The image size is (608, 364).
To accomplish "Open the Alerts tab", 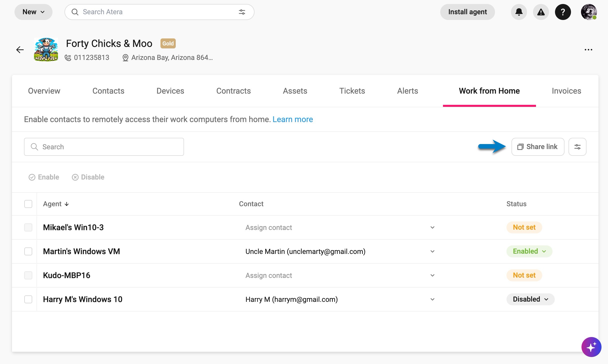I will coord(407,91).
